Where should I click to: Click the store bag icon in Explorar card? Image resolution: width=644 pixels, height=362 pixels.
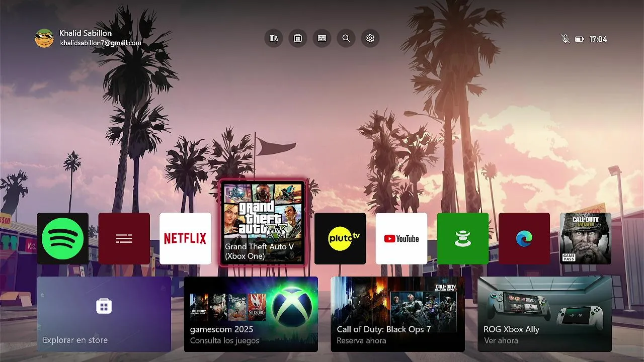click(104, 306)
